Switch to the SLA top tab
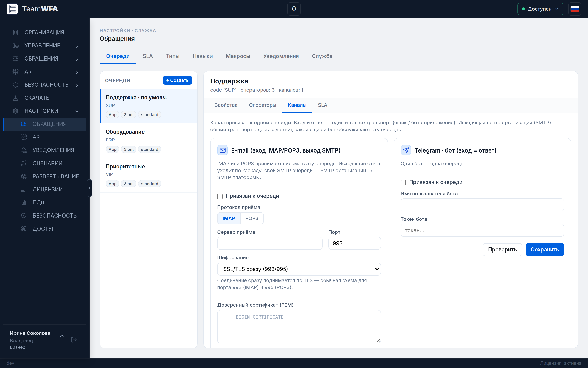Viewport: 588px width, 368px height. (x=148, y=56)
